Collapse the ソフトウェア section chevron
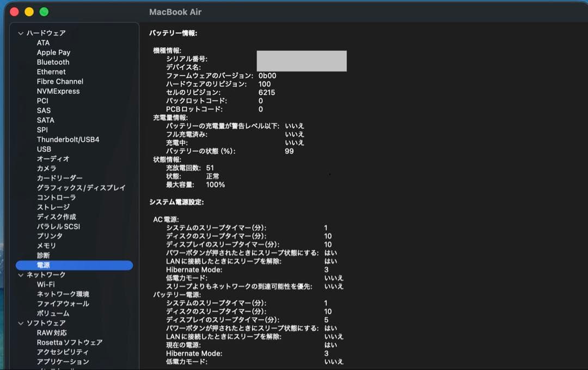The width and height of the screenshot is (588, 370). click(x=21, y=323)
